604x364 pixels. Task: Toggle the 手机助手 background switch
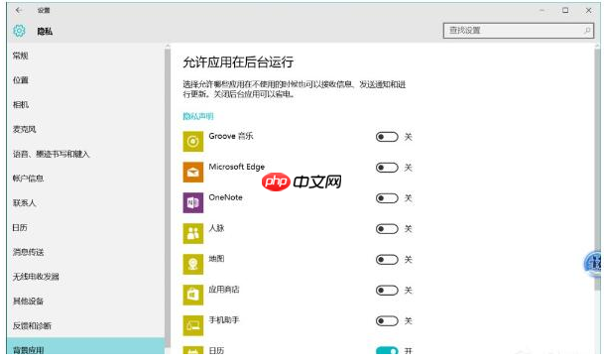tap(387, 321)
